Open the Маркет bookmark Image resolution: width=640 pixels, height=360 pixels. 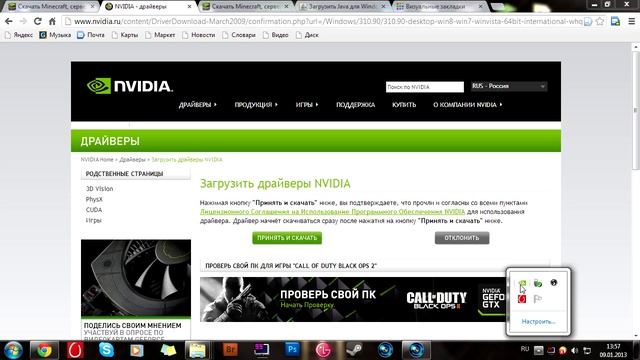click(x=160, y=35)
